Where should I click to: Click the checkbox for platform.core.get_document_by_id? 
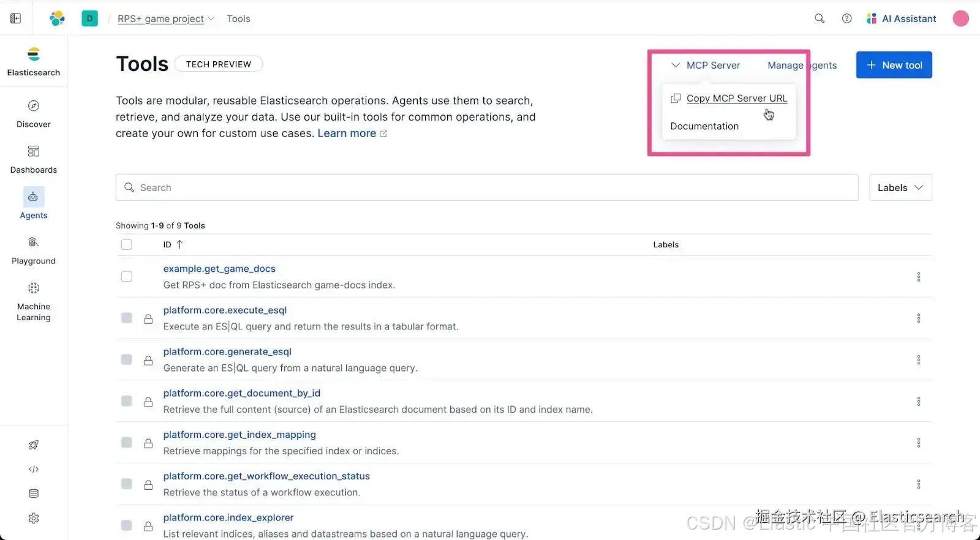click(x=127, y=401)
